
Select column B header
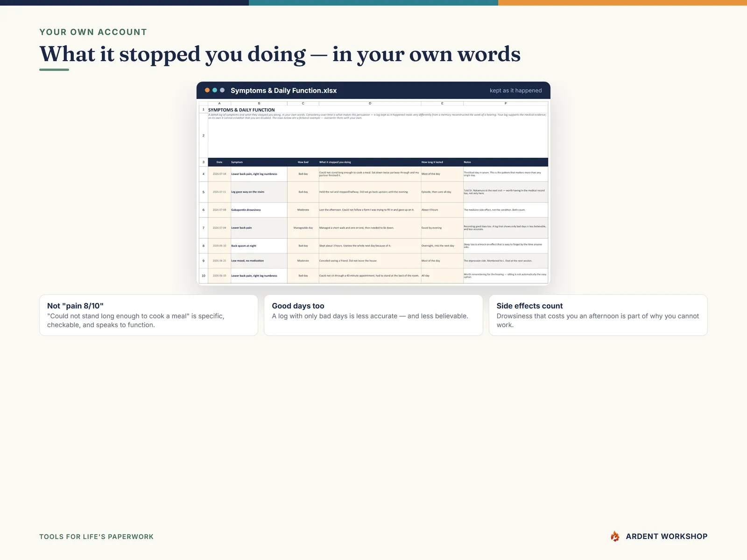pyautogui.click(x=259, y=103)
